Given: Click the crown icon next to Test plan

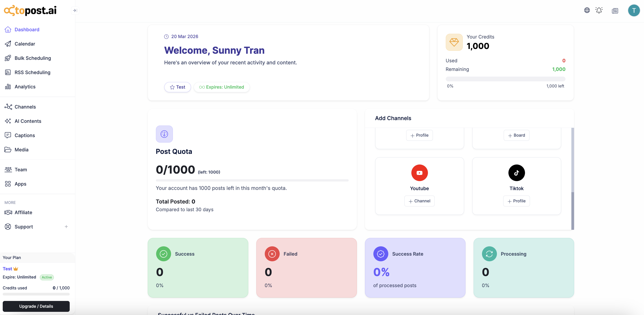Looking at the screenshot, I should coord(16,269).
